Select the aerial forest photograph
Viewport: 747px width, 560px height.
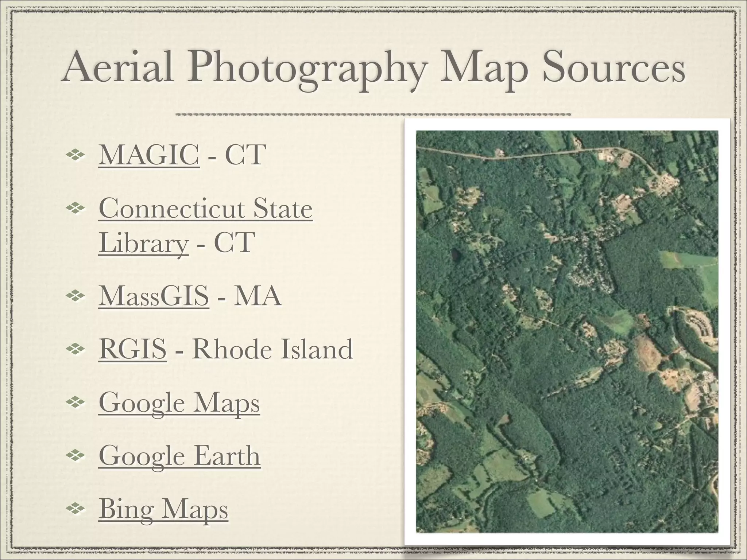click(567, 331)
